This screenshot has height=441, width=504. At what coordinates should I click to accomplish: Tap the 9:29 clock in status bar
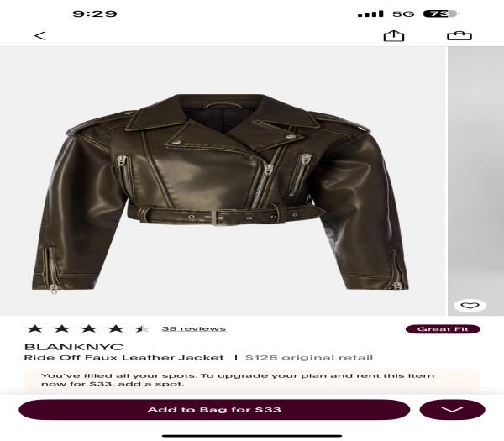pyautogui.click(x=94, y=13)
